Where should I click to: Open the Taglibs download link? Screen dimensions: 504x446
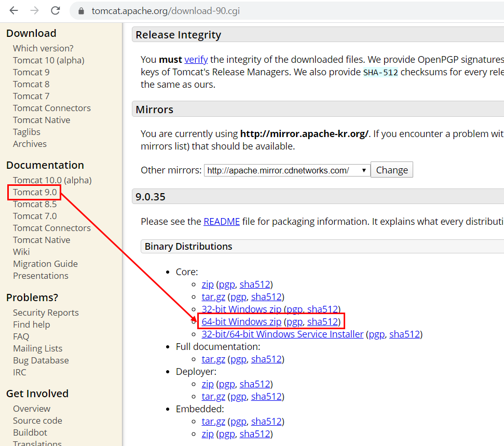click(26, 132)
